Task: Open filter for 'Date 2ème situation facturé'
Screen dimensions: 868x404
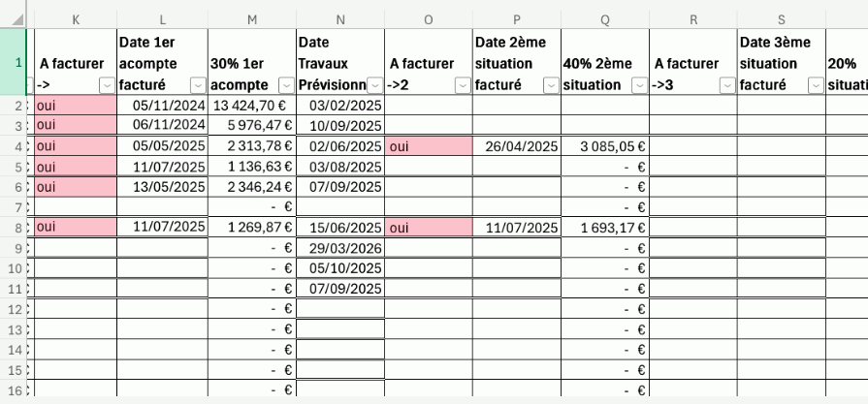Action: [x=552, y=85]
